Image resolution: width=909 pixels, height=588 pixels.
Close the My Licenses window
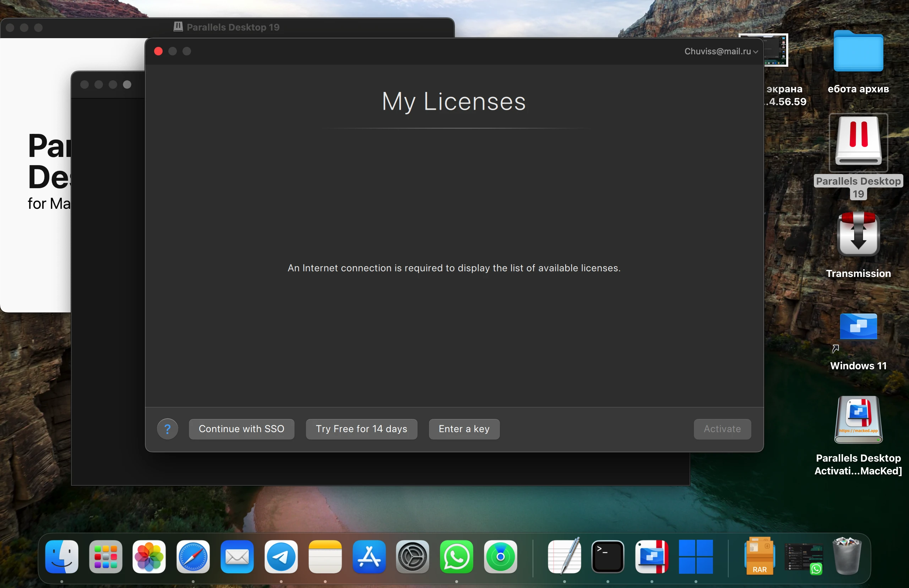158,51
